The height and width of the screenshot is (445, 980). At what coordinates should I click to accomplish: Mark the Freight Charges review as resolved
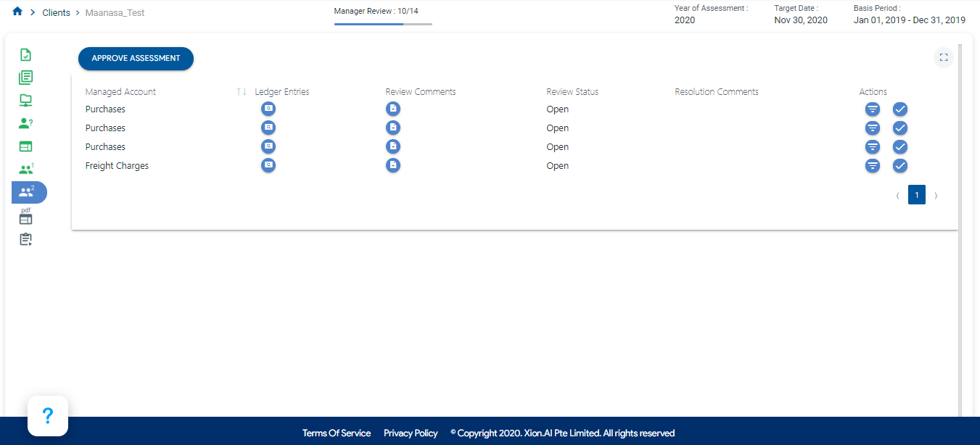tap(900, 166)
